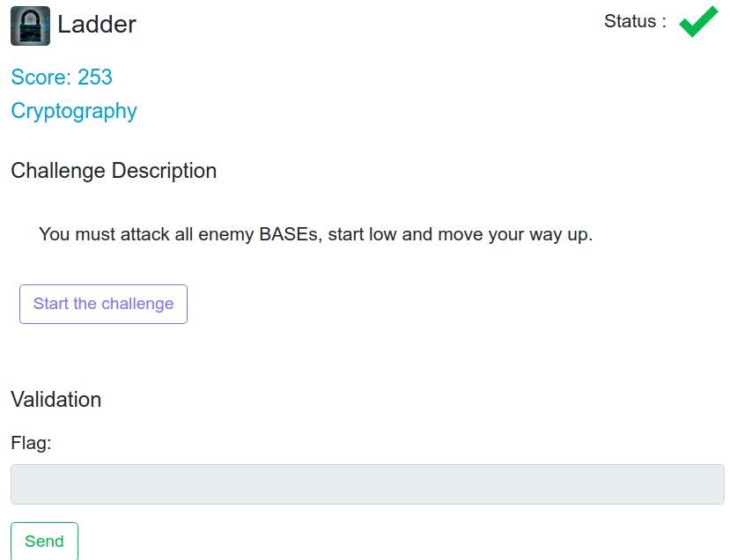Click the Validation heading
The width and height of the screenshot is (730, 560).
(55, 400)
